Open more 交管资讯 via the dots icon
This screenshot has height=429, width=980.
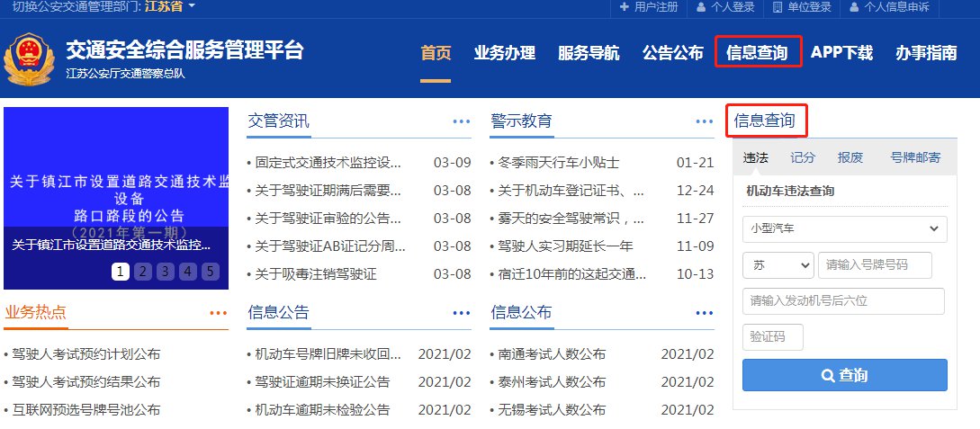click(x=462, y=121)
